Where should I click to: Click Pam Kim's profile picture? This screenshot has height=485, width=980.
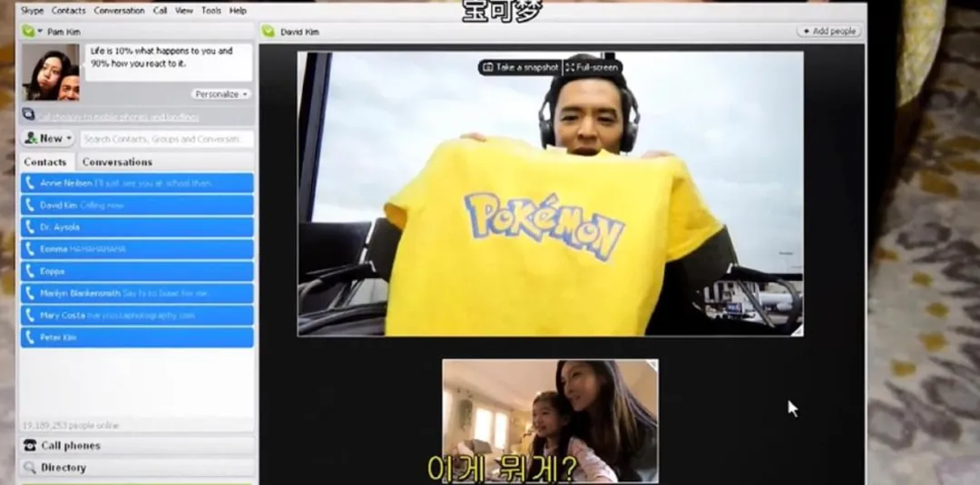click(51, 72)
